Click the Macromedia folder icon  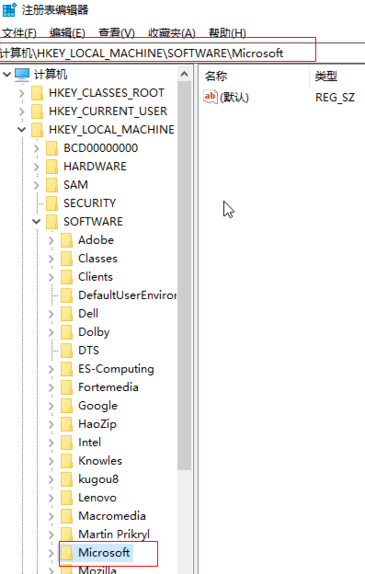66,517
